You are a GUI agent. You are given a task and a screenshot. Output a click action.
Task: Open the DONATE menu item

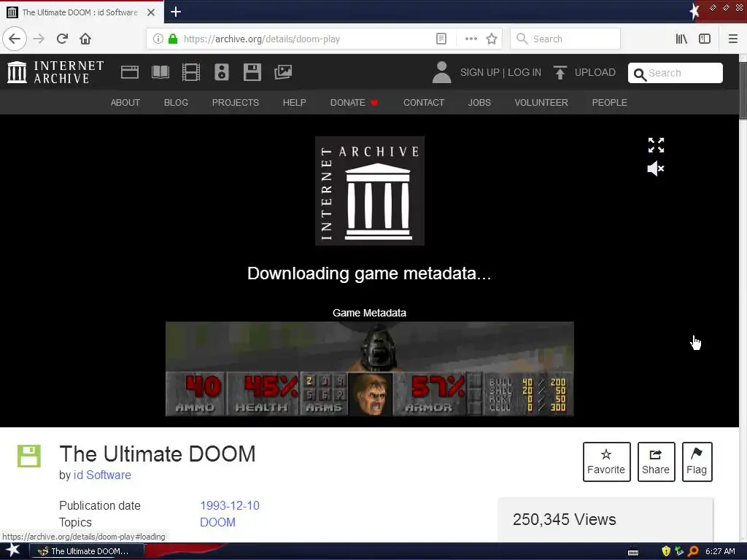pyautogui.click(x=354, y=102)
